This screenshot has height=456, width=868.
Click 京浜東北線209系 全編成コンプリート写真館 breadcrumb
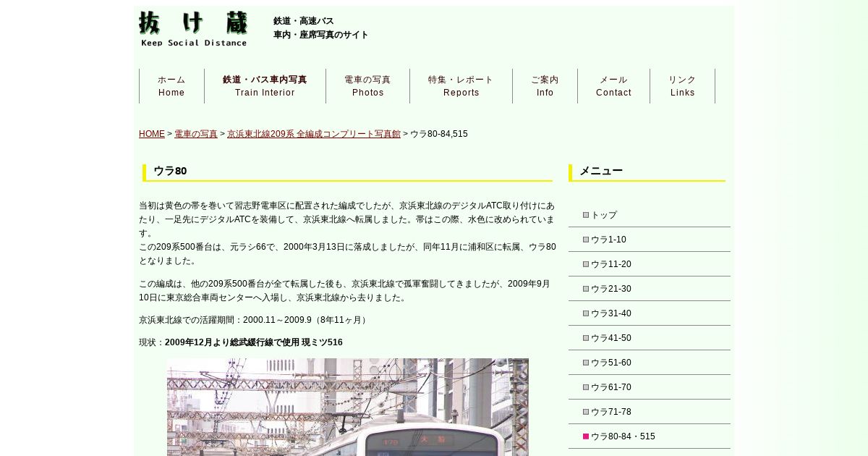point(314,134)
